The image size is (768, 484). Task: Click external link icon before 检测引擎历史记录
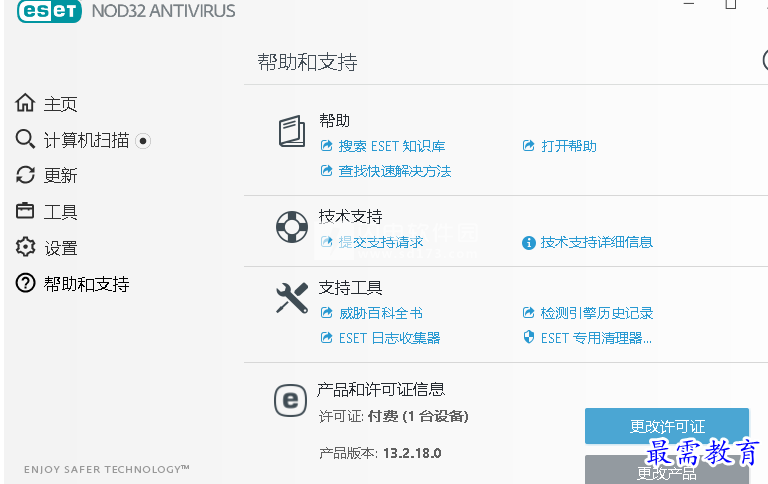pos(528,313)
